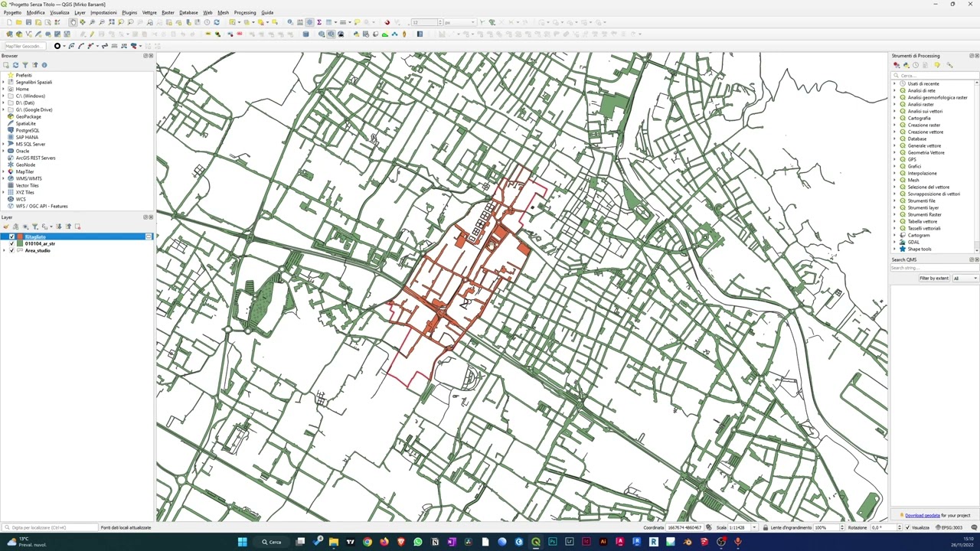Toggle visibility of Area_studio layer
Viewport: 980px width, 551px height.
(11, 250)
